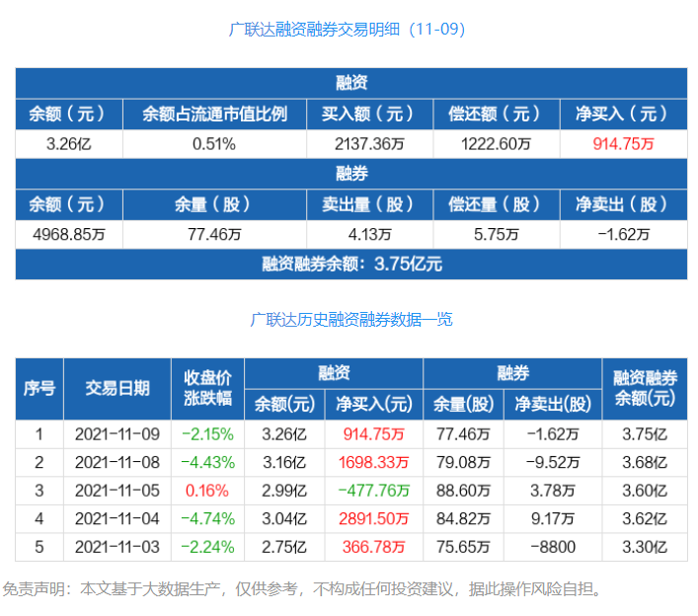Select the 3.60亿 total balance cell

[x=645, y=491]
